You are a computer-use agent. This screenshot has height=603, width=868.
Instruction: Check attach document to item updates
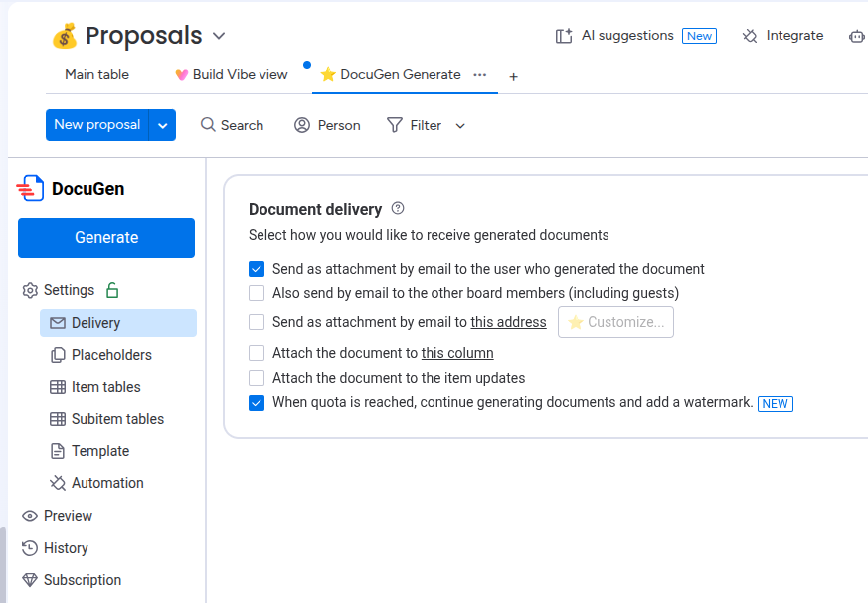pos(257,378)
